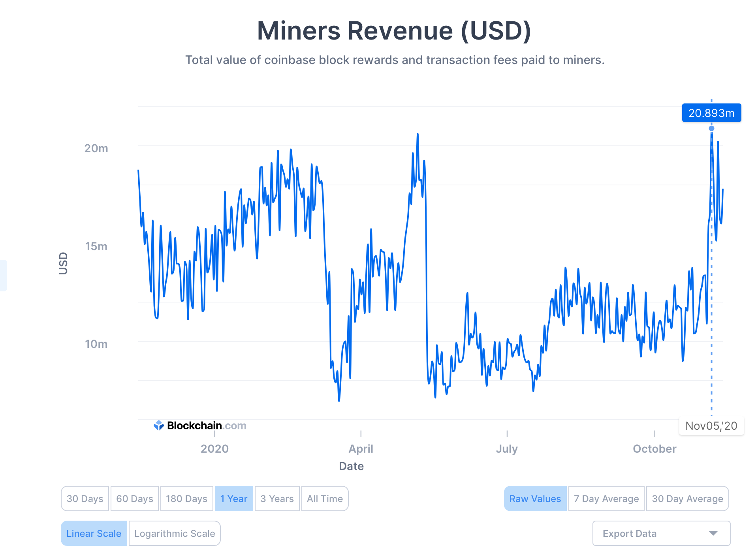Viewport: 756px width, 559px height.
Task: Enable Raw Values display
Action: coord(535,499)
